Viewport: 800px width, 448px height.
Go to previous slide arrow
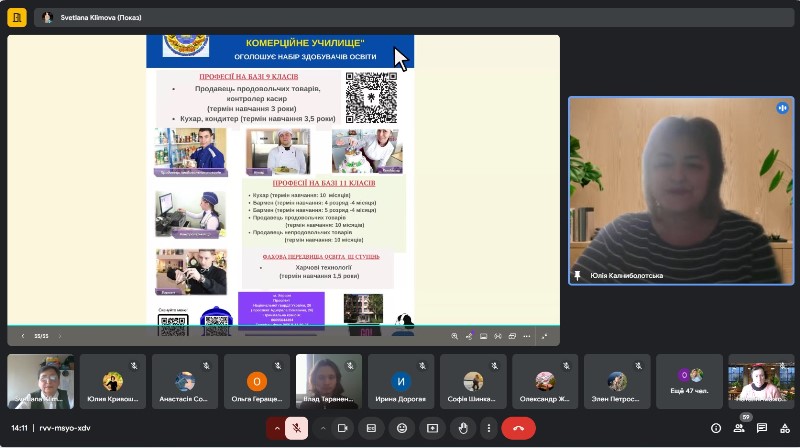(x=23, y=336)
